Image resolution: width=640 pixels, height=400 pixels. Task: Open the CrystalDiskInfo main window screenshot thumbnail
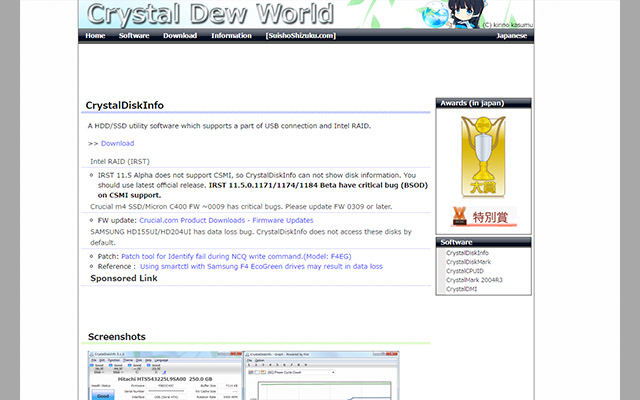(165, 376)
